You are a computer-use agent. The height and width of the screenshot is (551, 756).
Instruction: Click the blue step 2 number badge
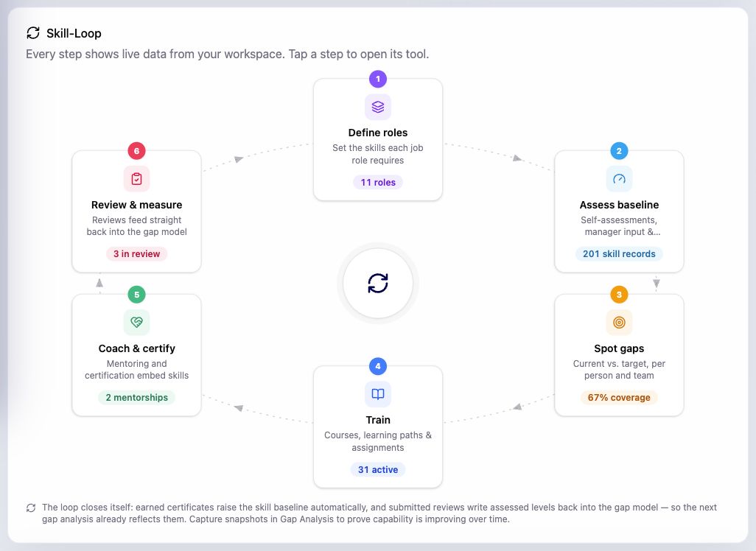619,151
